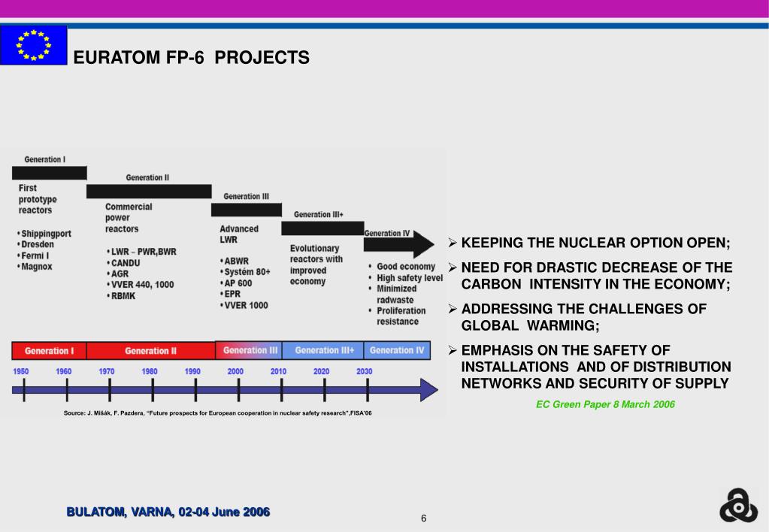Click the 'Proliferation resistance' bullet

coord(397,316)
